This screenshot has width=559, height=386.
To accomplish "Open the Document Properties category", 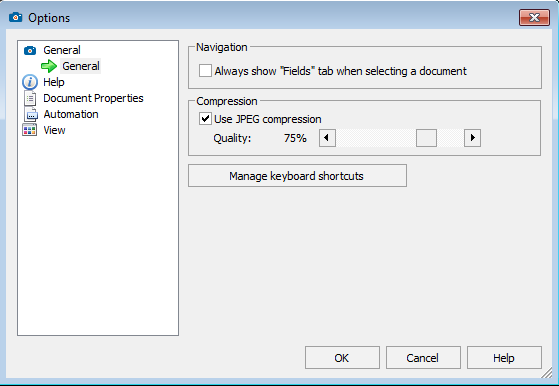I will pyautogui.click(x=93, y=98).
